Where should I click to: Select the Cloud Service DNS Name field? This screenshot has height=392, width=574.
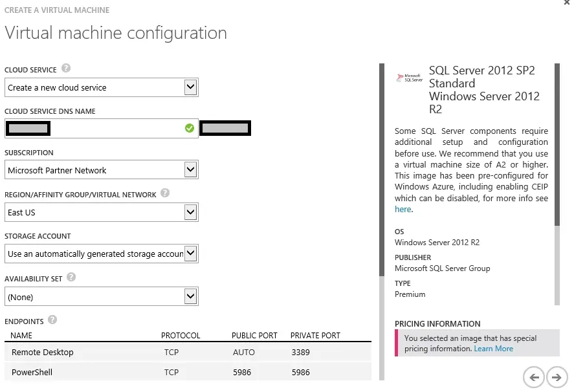97,127
